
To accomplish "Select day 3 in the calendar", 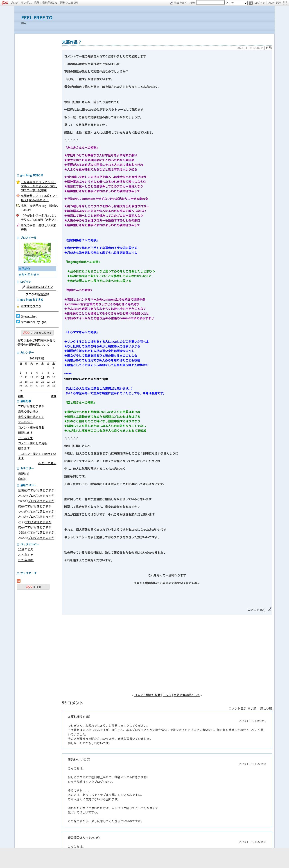I will [20, 373].
